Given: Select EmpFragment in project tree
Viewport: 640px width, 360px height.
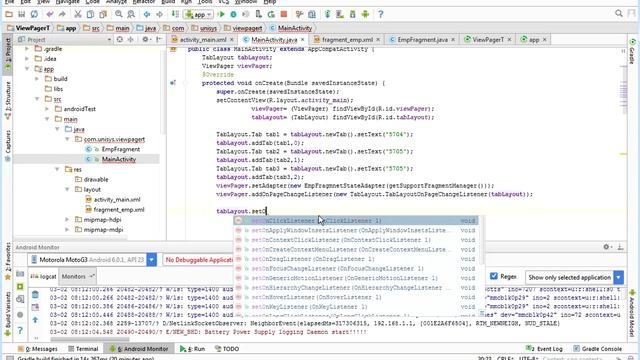Looking at the screenshot, I should point(121,149).
